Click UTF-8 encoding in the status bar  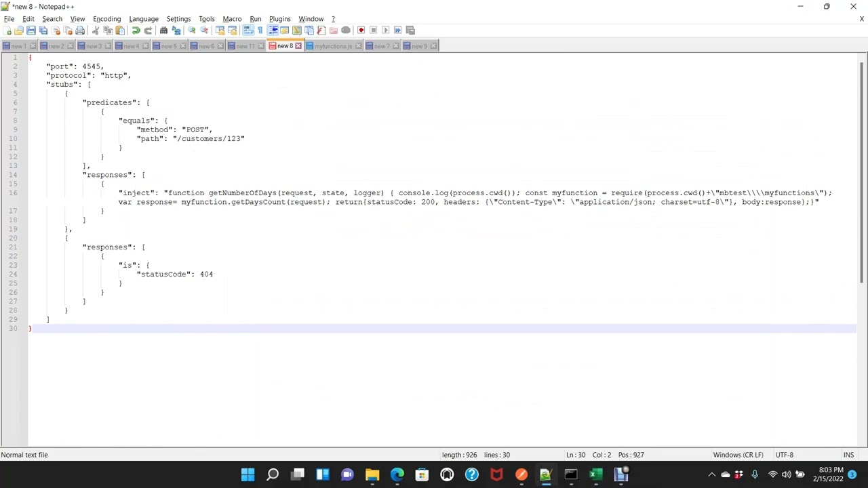click(784, 455)
